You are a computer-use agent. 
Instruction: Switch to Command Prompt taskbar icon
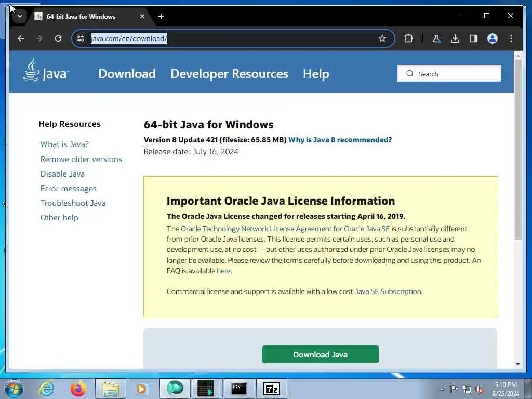(239, 389)
